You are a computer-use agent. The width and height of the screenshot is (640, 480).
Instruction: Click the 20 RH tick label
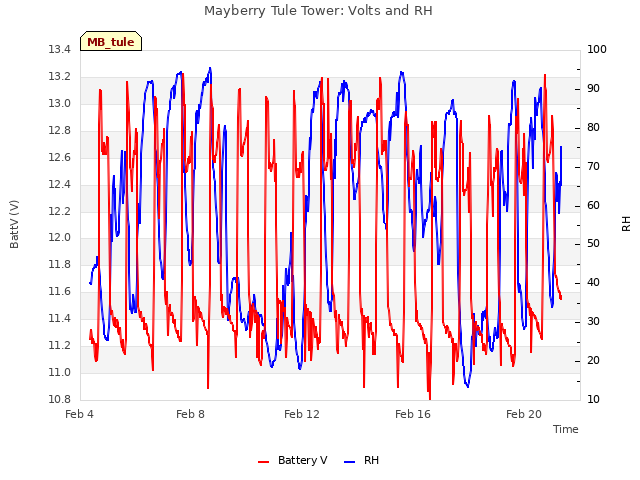point(593,360)
